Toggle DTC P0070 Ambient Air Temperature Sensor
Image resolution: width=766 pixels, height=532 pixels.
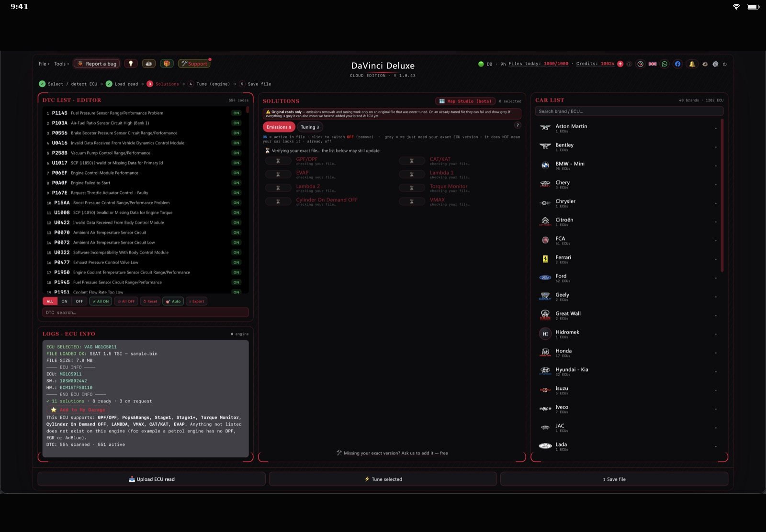coord(236,233)
